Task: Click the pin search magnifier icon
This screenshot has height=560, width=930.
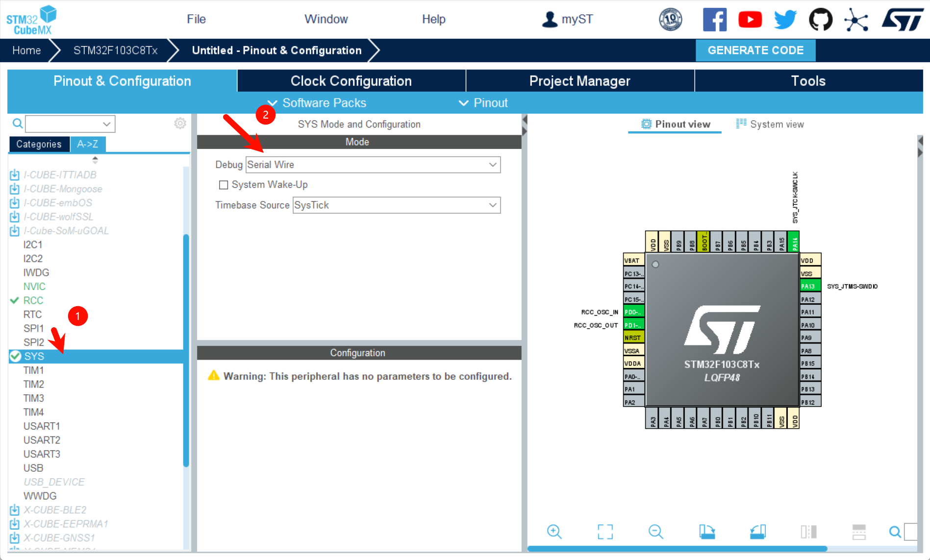Action: tap(895, 532)
